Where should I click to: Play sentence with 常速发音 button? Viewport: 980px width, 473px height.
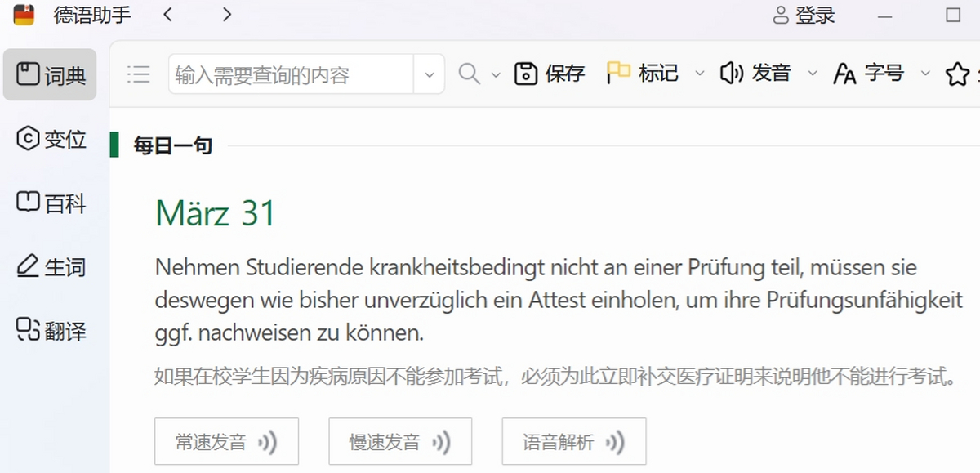pos(227,442)
